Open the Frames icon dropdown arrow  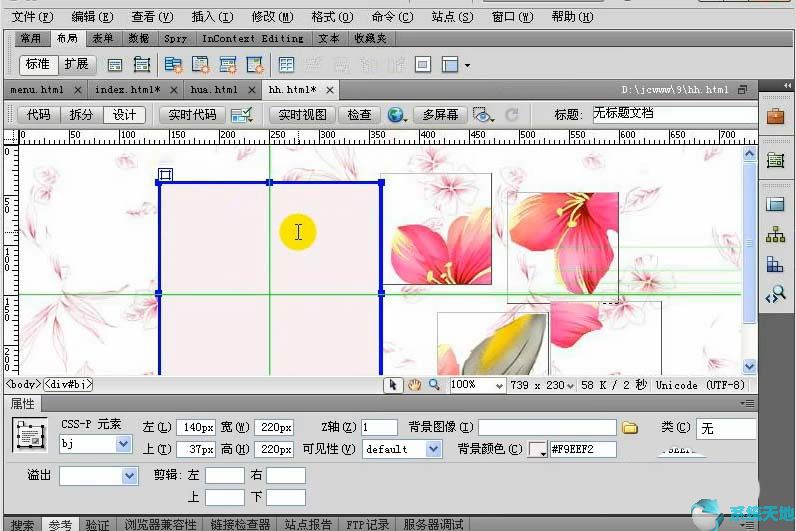coord(467,65)
